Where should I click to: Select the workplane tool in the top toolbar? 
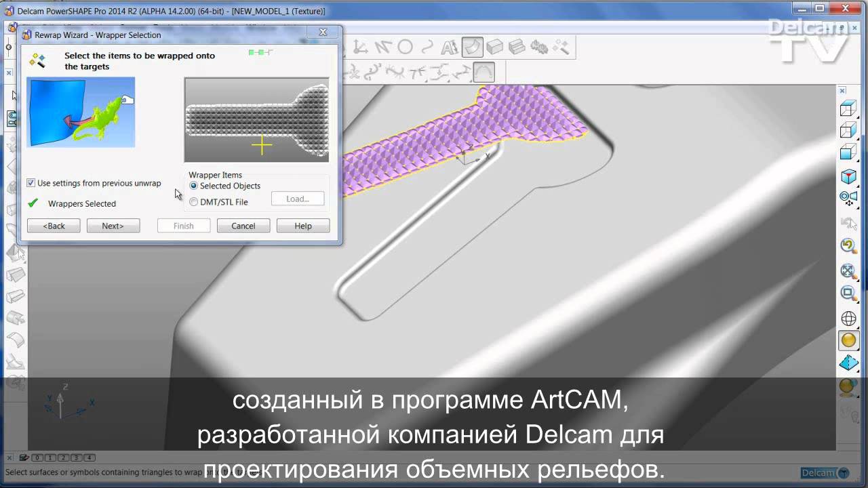point(361,47)
